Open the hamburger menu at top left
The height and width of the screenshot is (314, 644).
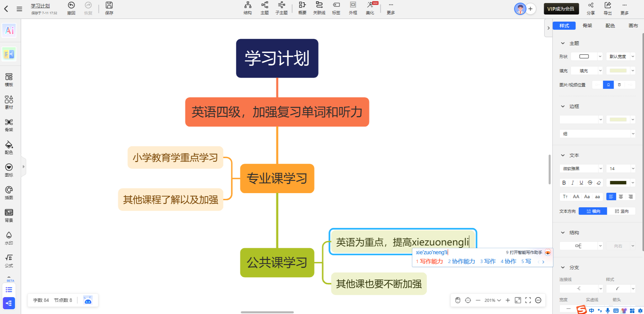tap(19, 9)
